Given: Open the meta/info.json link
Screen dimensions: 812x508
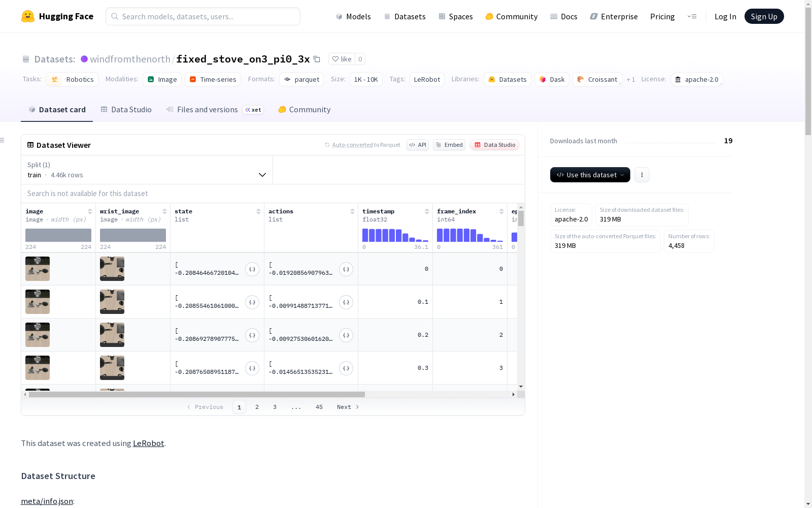Looking at the screenshot, I should [47, 501].
